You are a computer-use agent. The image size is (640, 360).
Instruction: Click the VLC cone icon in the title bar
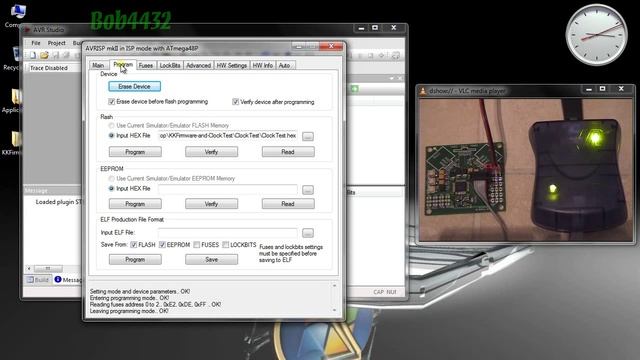[x=423, y=91]
